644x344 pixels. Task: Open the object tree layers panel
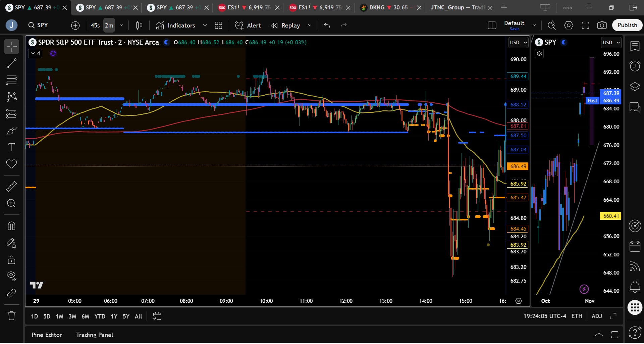pos(635,87)
